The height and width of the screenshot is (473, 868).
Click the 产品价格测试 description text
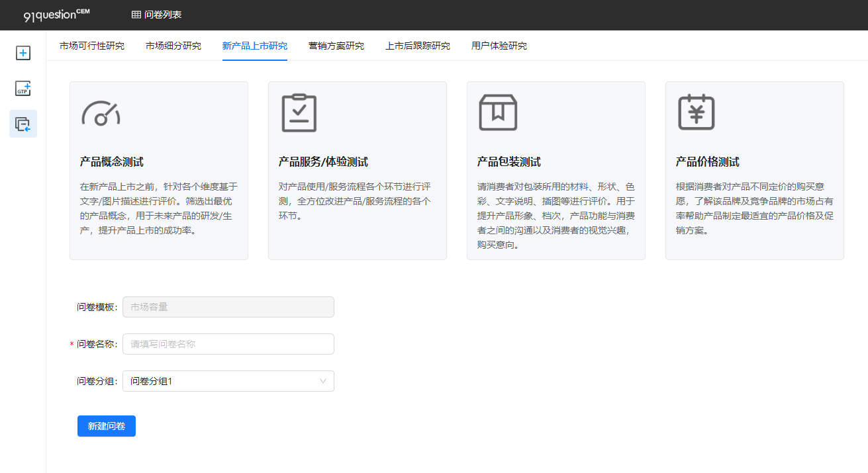755,208
